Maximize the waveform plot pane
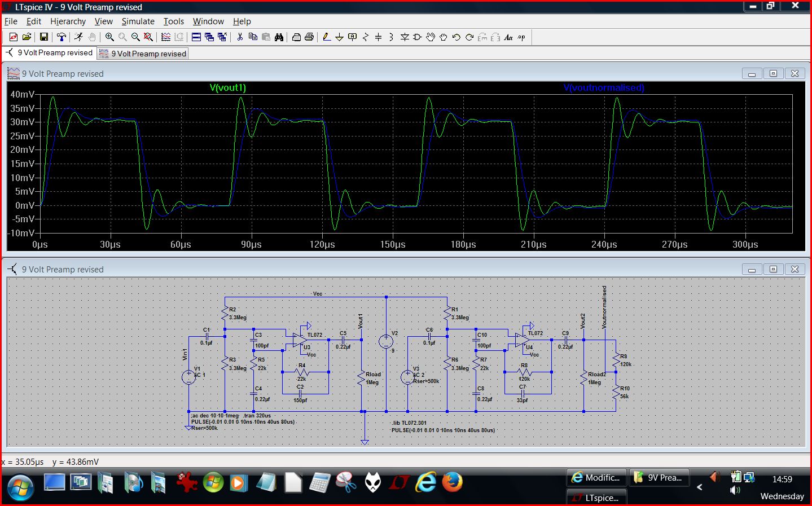 [773, 73]
